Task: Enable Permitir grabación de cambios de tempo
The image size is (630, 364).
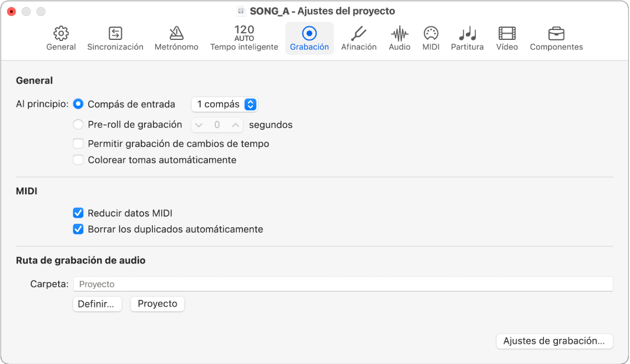Action: click(78, 144)
